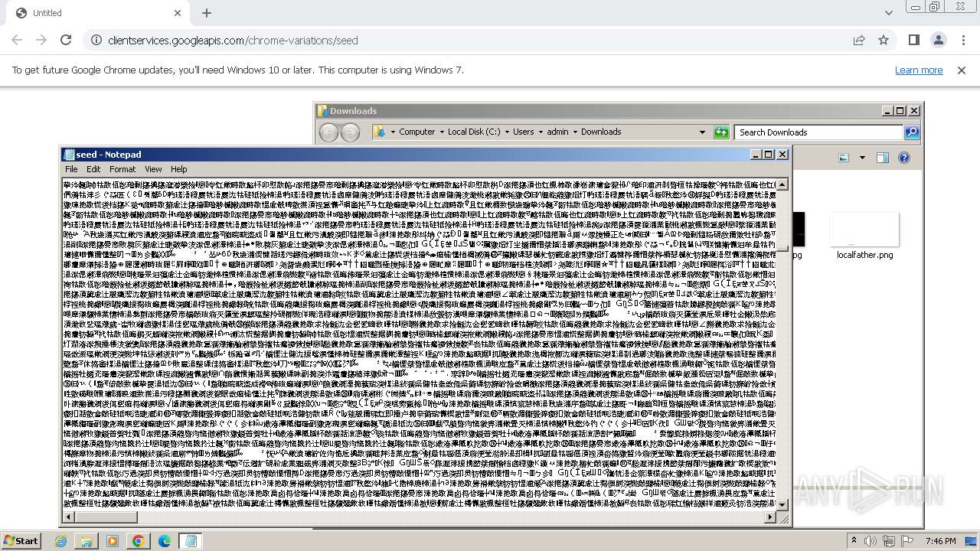This screenshot has height=551, width=980.
Task: Expand arrow after Users breadcrumb
Action: pyautogui.click(x=540, y=132)
